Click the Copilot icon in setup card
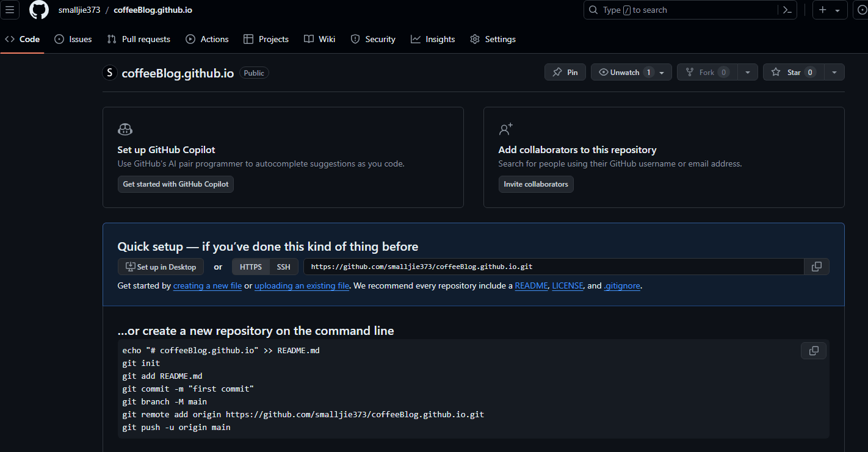Viewport: 868px width, 452px height. pyautogui.click(x=125, y=129)
